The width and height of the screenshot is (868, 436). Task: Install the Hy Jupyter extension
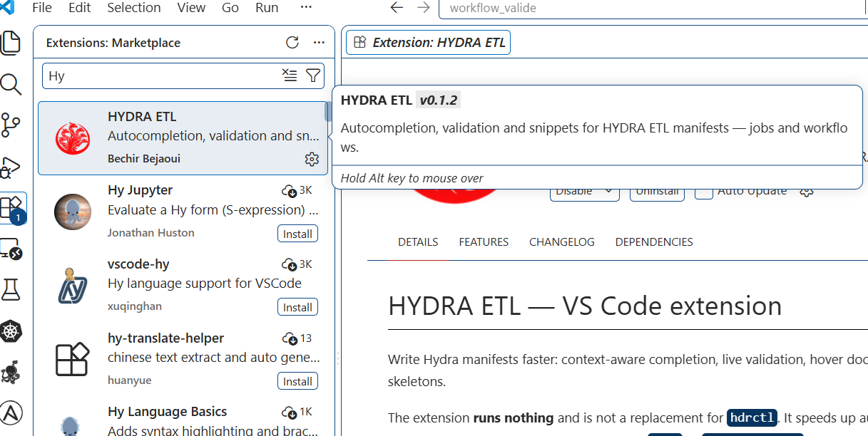tap(297, 234)
